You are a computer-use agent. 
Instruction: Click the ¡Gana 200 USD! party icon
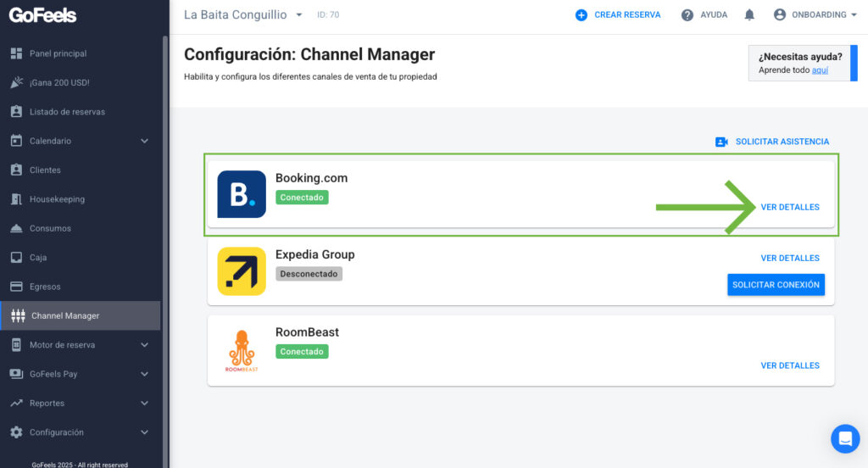point(17,82)
